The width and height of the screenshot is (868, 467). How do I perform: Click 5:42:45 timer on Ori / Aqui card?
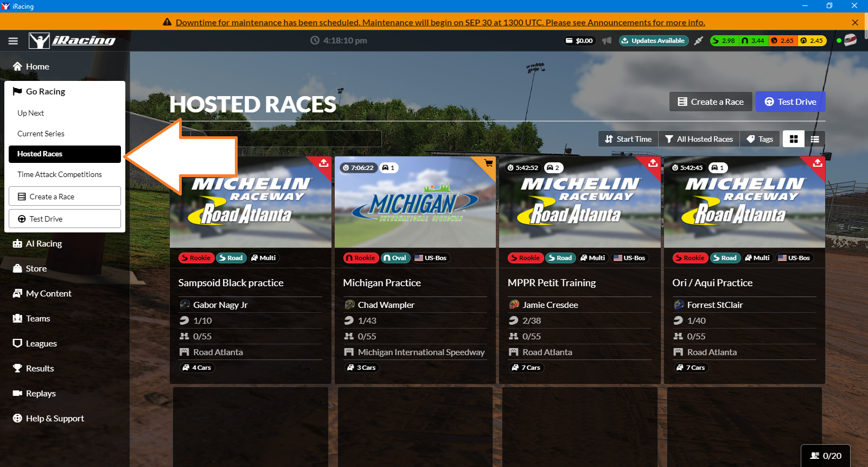point(687,168)
